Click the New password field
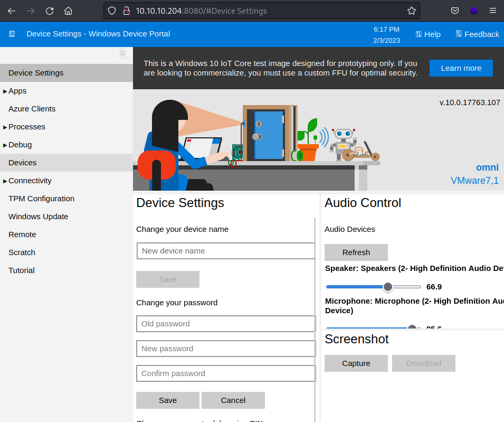The height and width of the screenshot is (422, 504). pos(226,349)
